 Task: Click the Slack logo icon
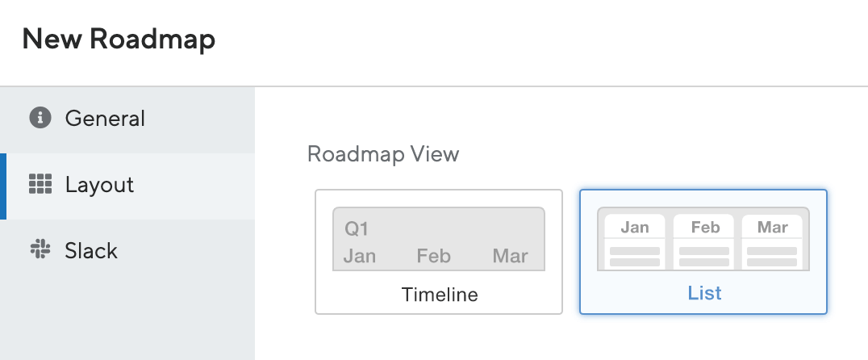coord(40,249)
